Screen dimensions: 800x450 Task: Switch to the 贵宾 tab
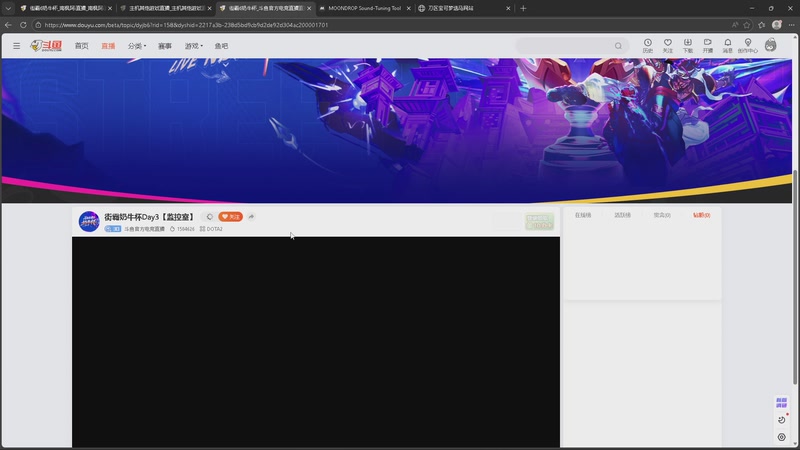click(x=662, y=215)
